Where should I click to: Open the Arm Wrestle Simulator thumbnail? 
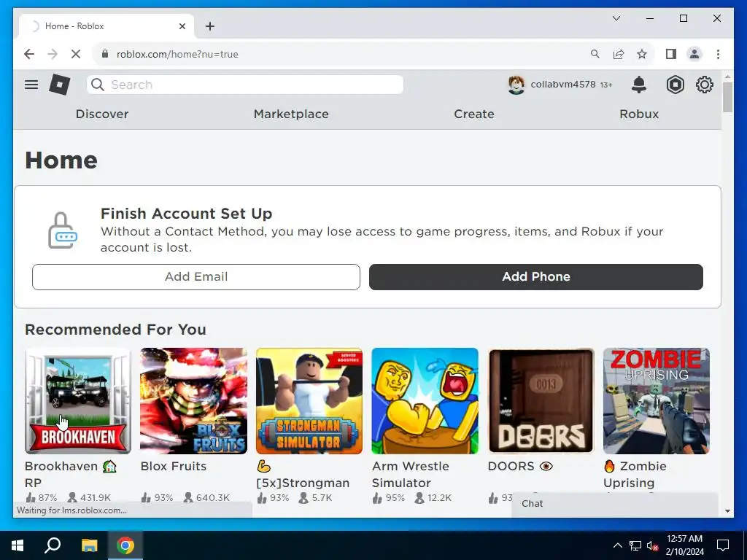point(425,401)
